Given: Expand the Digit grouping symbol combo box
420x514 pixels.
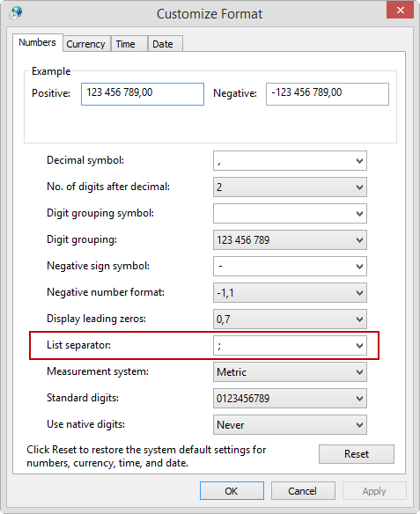Looking at the screenshot, I should (x=290, y=213).
